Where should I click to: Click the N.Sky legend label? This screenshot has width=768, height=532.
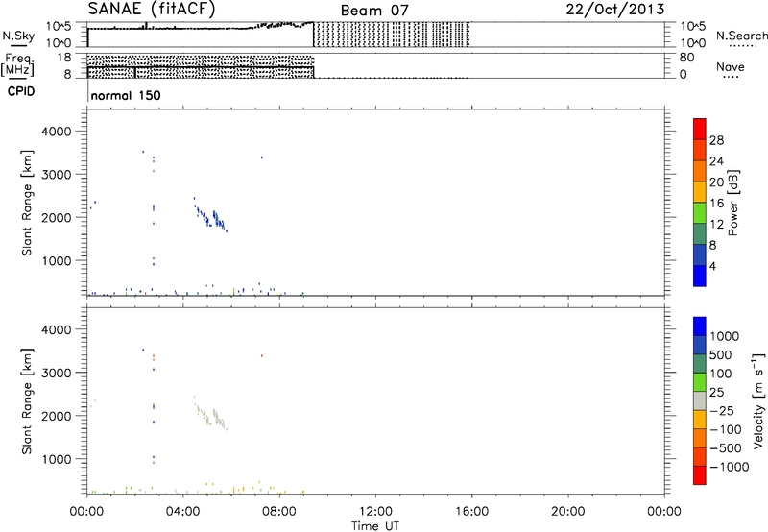(18, 36)
